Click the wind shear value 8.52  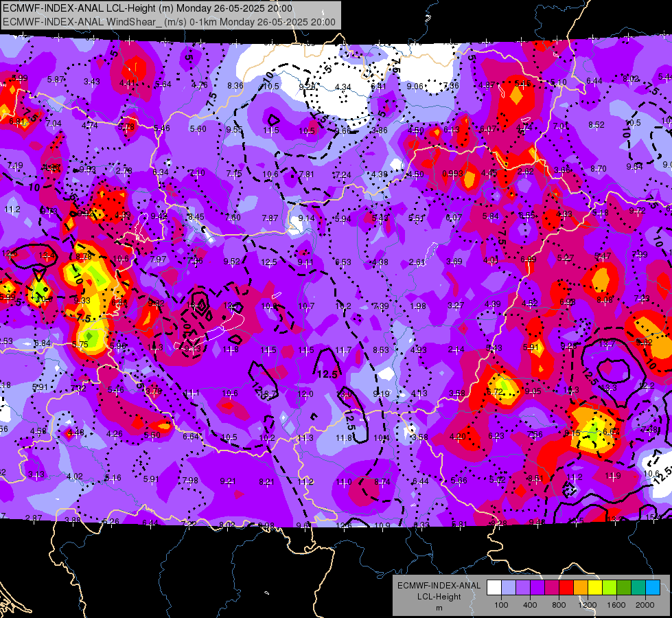tap(596, 125)
